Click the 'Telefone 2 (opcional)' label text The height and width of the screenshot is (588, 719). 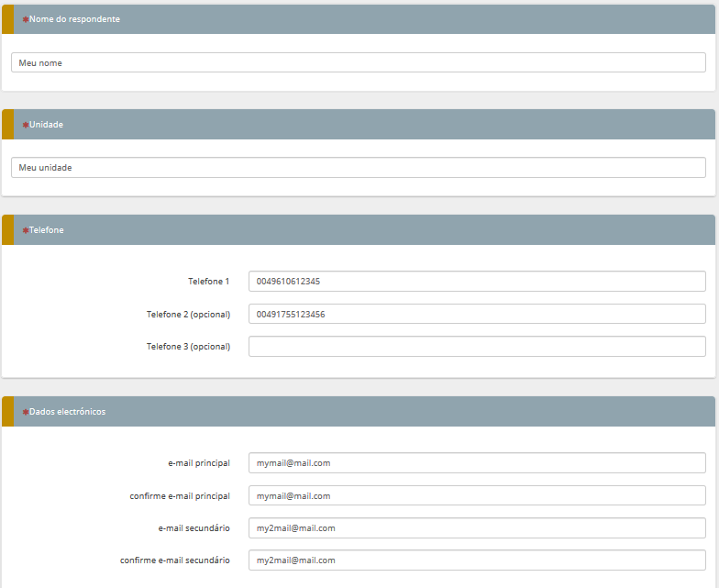click(x=188, y=315)
